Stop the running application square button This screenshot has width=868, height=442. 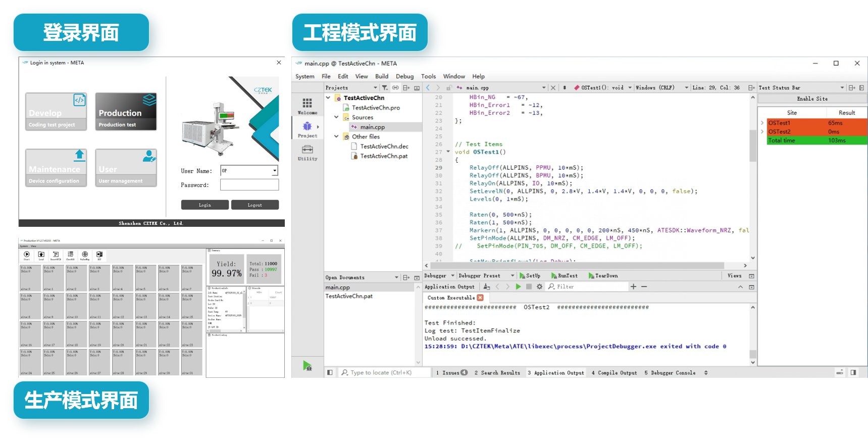coord(529,286)
